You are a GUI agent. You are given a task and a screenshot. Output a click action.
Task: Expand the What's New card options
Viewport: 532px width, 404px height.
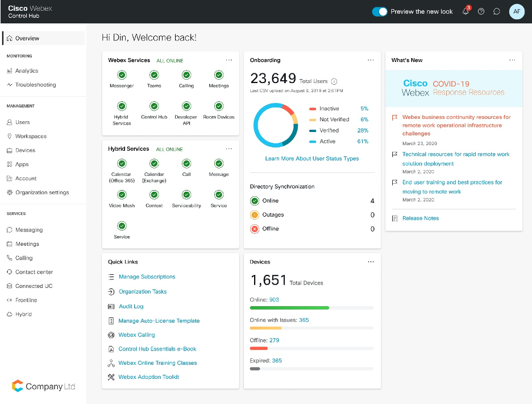[512, 60]
